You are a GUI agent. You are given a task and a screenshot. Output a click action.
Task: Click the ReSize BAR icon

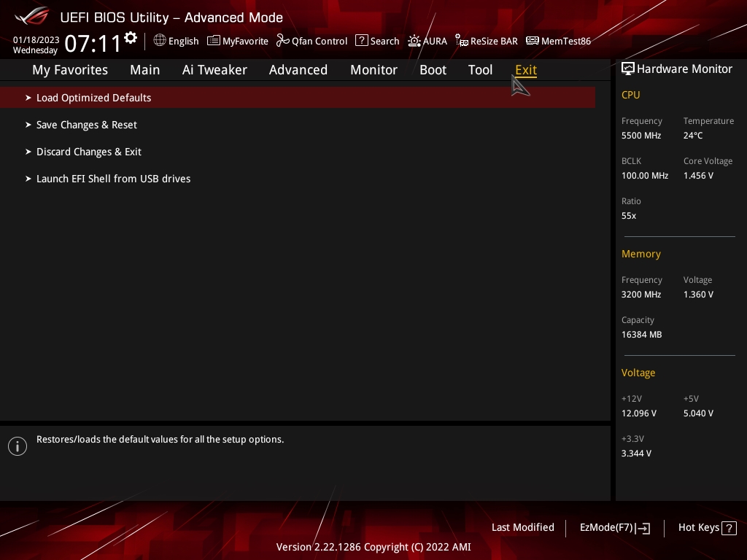[461, 41]
